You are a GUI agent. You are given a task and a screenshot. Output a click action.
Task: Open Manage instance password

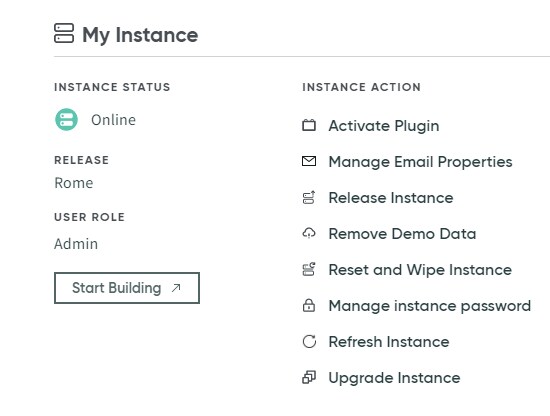point(430,306)
